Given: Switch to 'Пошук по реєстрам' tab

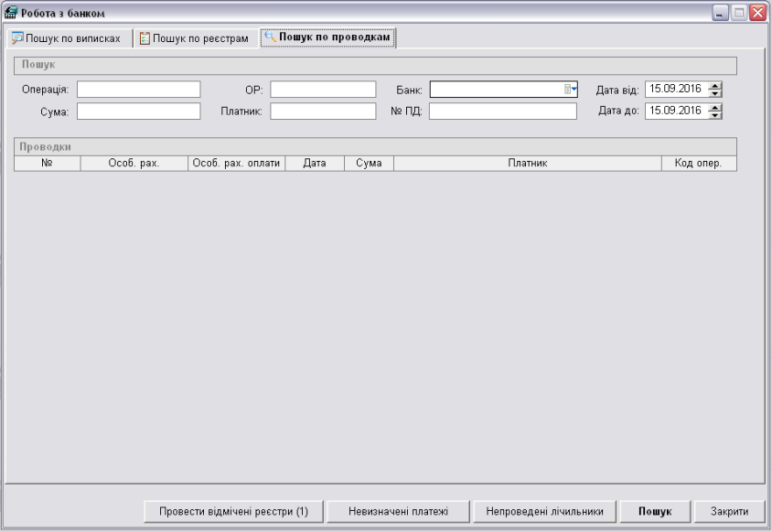Looking at the screenshot, I should click(194, 37).
